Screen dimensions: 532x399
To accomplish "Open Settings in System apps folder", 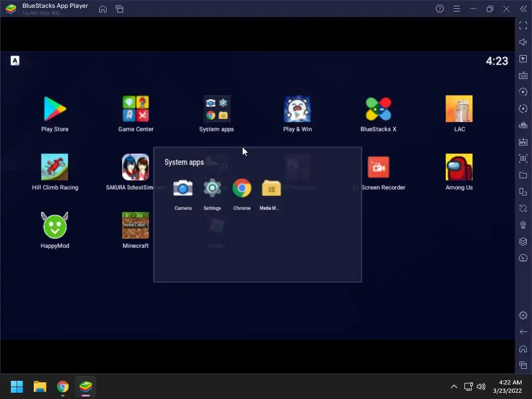I will tap(212, 188).
